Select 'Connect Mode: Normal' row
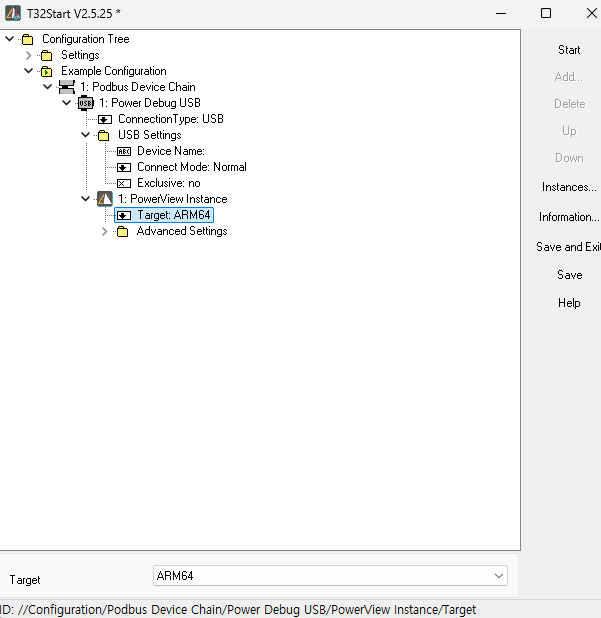The height and width of the screenshot is (618, 601). coord(192,167)
